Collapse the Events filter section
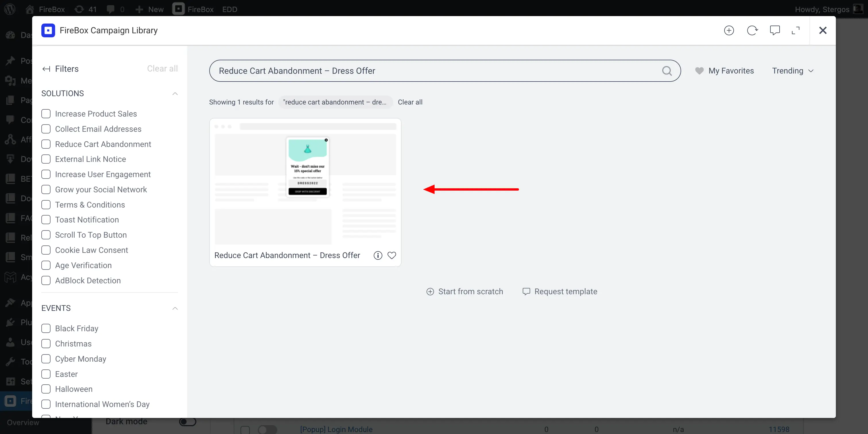 coord(175,308)
